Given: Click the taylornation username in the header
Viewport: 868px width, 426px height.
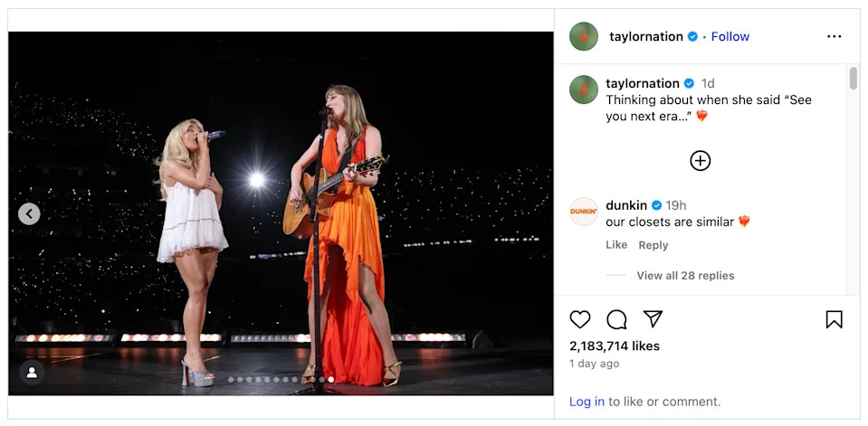Looking at the screenshot, I should (x=645, y=37).
